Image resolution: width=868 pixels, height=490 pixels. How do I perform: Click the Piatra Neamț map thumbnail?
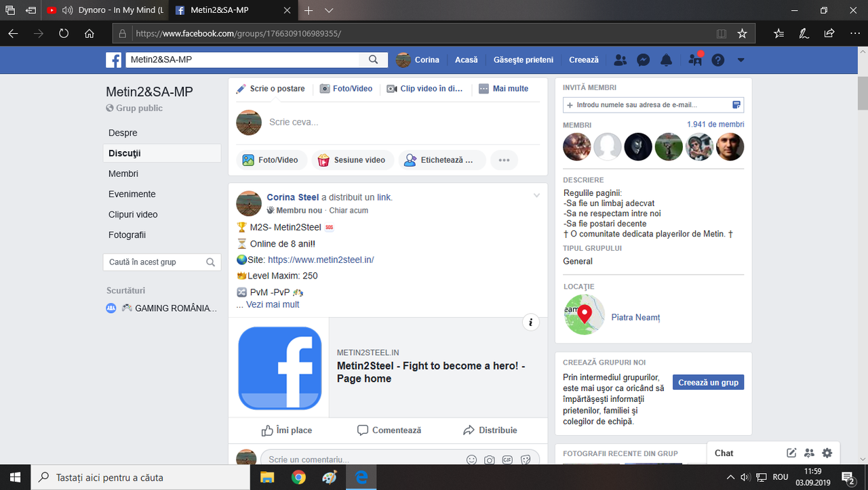point(584,314)
